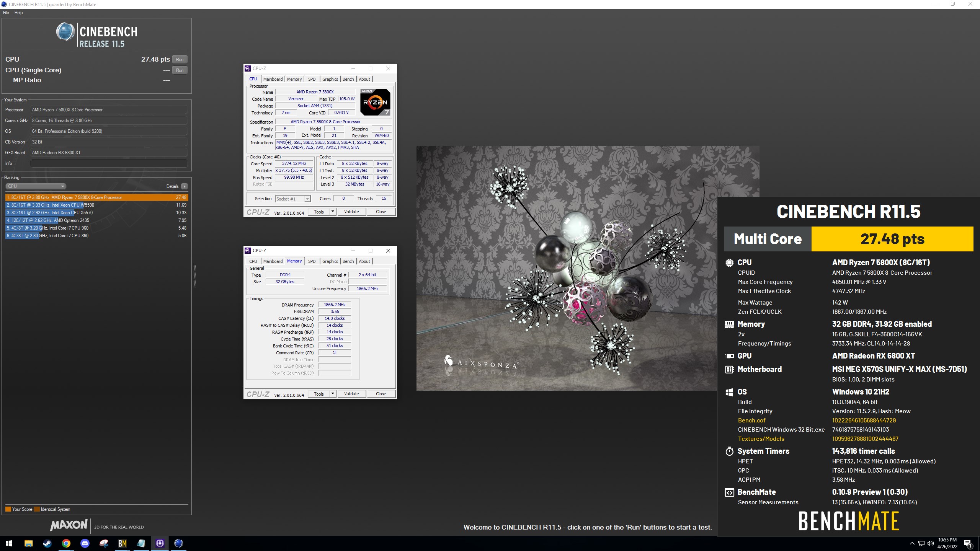The height and width of the screenshot is (551, 980).
Task: Click the BenchMate OS Windows icon
Action: (x=729, y=392)
